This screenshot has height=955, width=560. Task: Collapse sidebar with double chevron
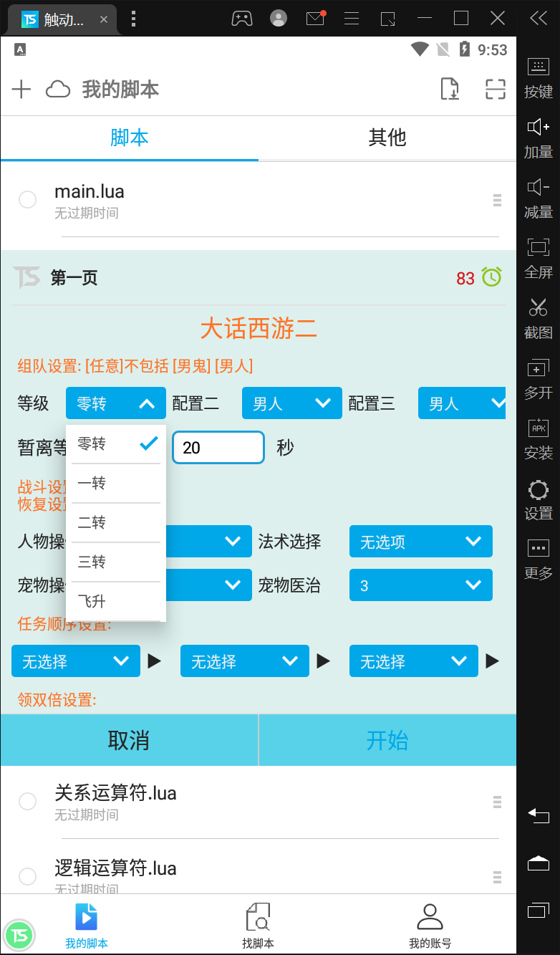coord(539,19)
